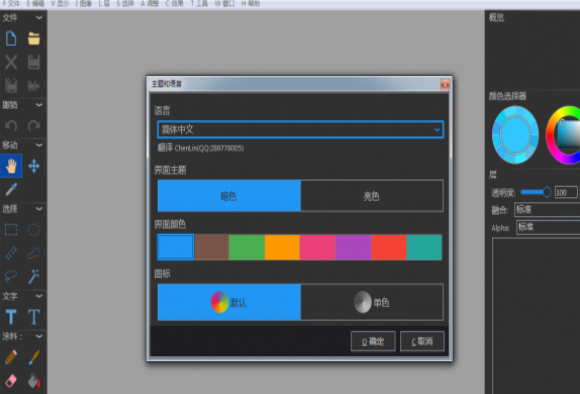The image size is (580, 394).
Task: Open the I 图像 menu
Action: tap(84, 3)
